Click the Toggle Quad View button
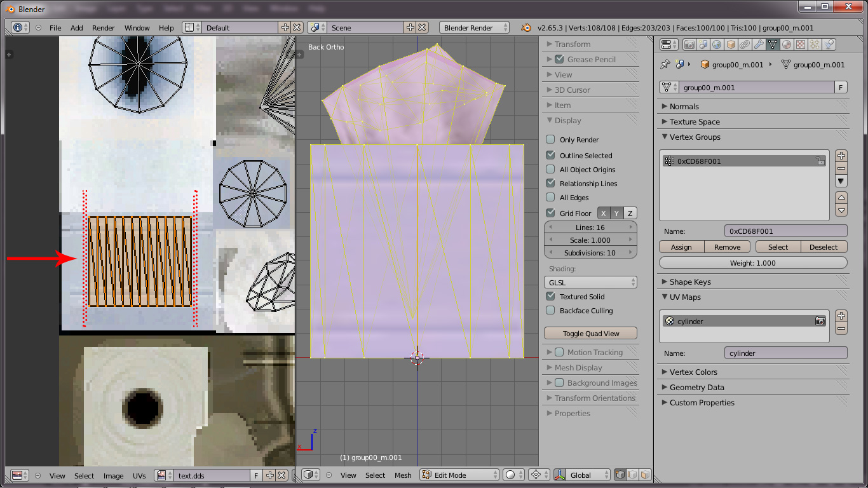This screenshot has width=868, height=488. pos(590,333)
